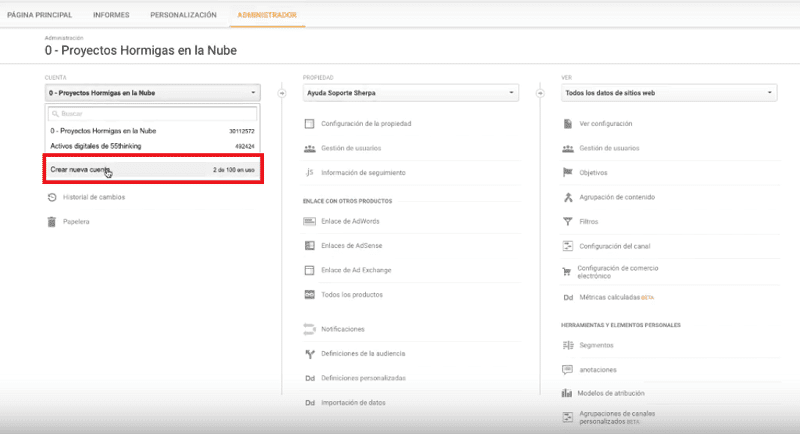Viewport: 800px width, 434px height.
Task: Expand the Ver dropdown Todos los datos
Action: click(669, 93)
